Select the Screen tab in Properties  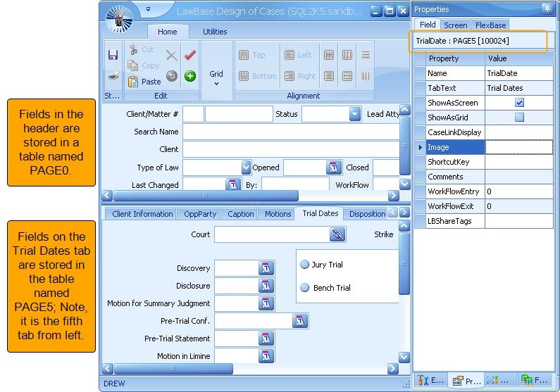[x=455, y=25]
